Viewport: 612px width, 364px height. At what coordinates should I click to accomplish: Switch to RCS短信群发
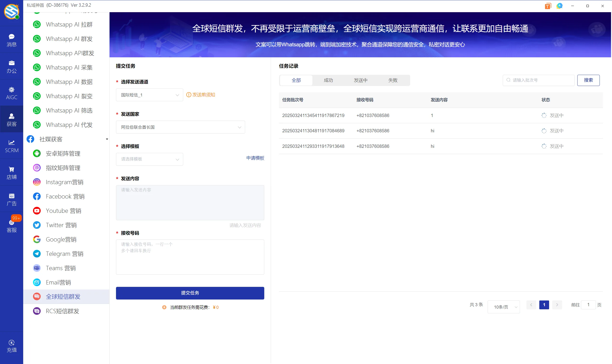(x=62, y=311)
